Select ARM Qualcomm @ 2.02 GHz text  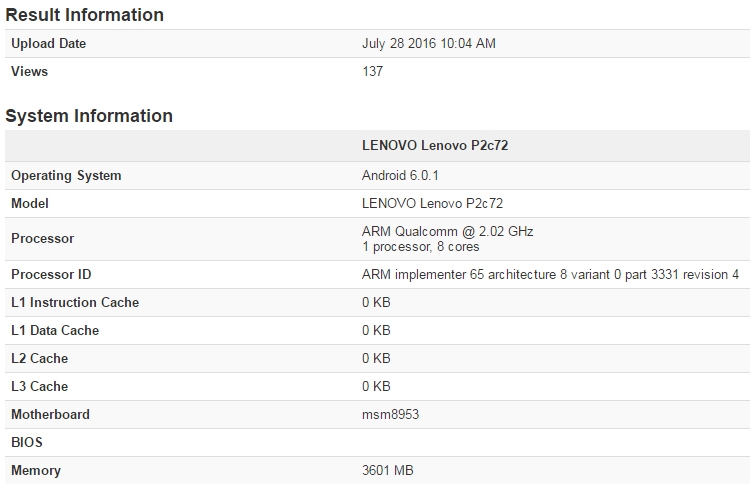tap(447, 231)
